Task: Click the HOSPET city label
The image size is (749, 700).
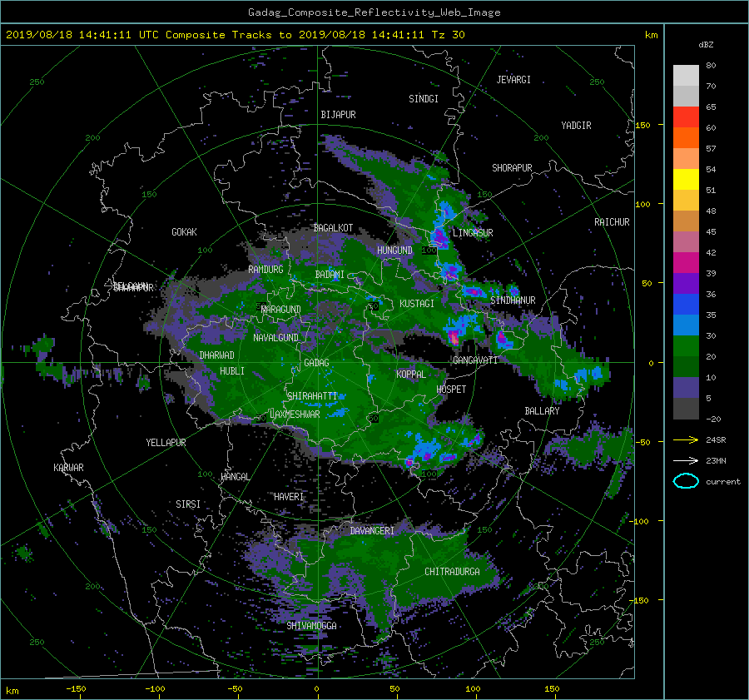Action: tap(451, 390)
